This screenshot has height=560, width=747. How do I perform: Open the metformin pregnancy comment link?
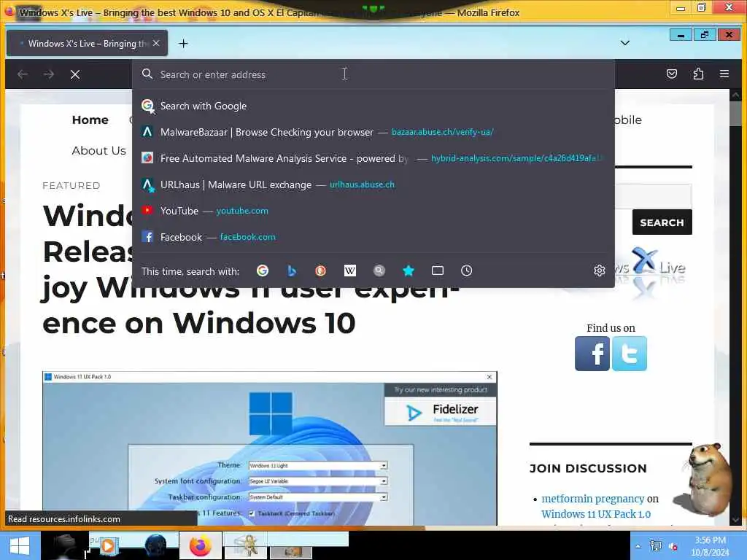[592, 499]
